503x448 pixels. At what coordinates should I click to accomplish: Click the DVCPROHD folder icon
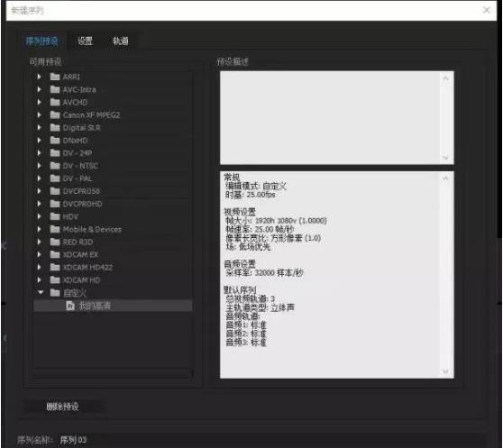55,204
